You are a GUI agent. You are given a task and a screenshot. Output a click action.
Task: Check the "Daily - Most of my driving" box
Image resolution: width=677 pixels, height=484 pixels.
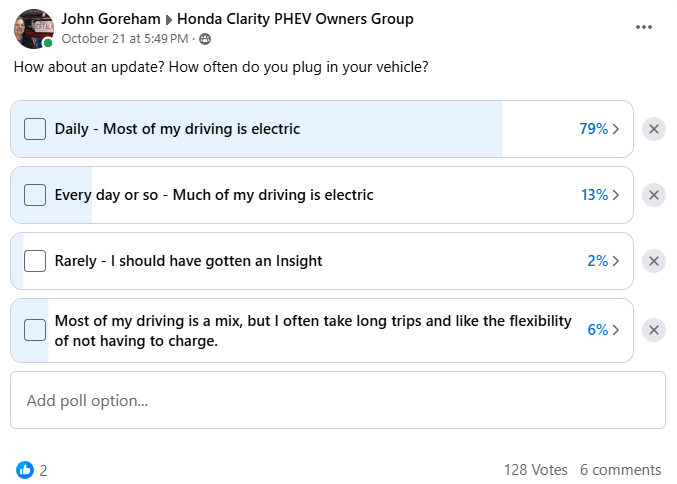35,129
